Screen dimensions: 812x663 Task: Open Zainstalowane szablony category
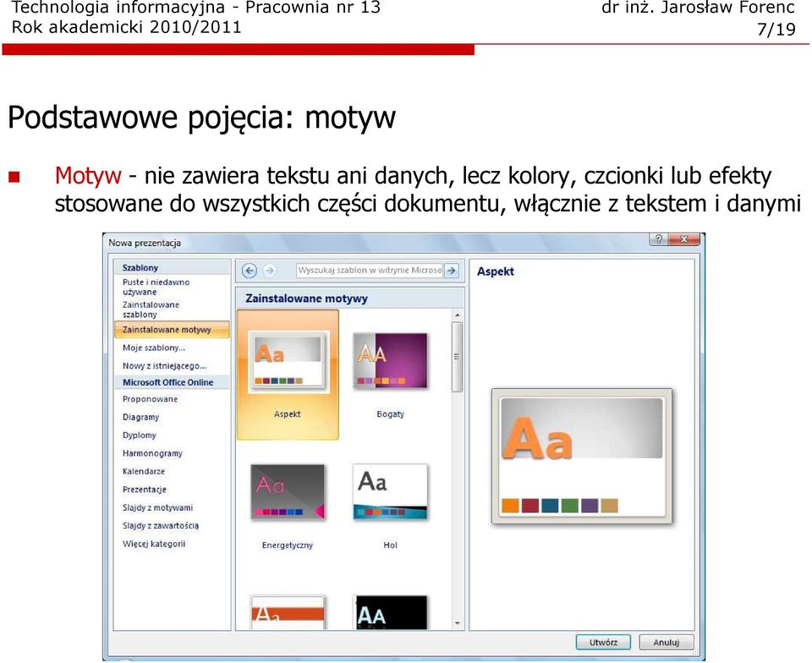(151, 310)
